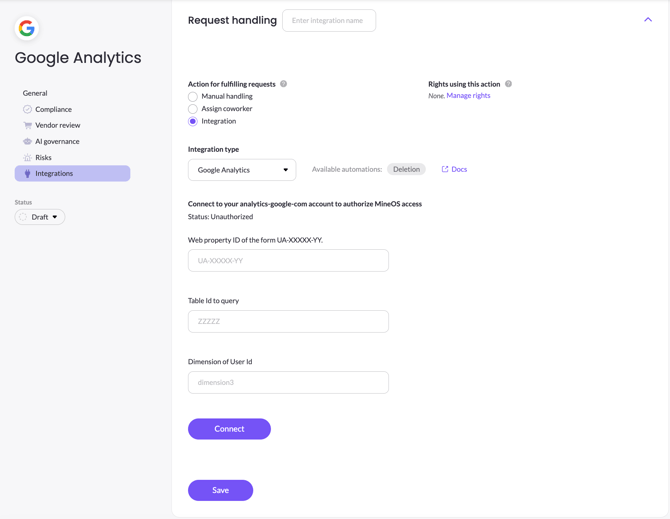
Task: Follow the Manage rights link
Action: (468, 96)
